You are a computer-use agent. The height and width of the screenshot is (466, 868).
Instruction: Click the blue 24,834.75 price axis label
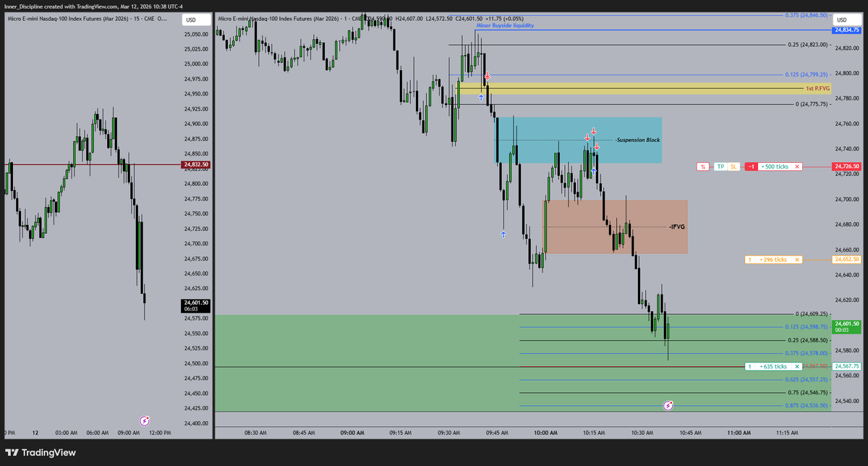846,30
